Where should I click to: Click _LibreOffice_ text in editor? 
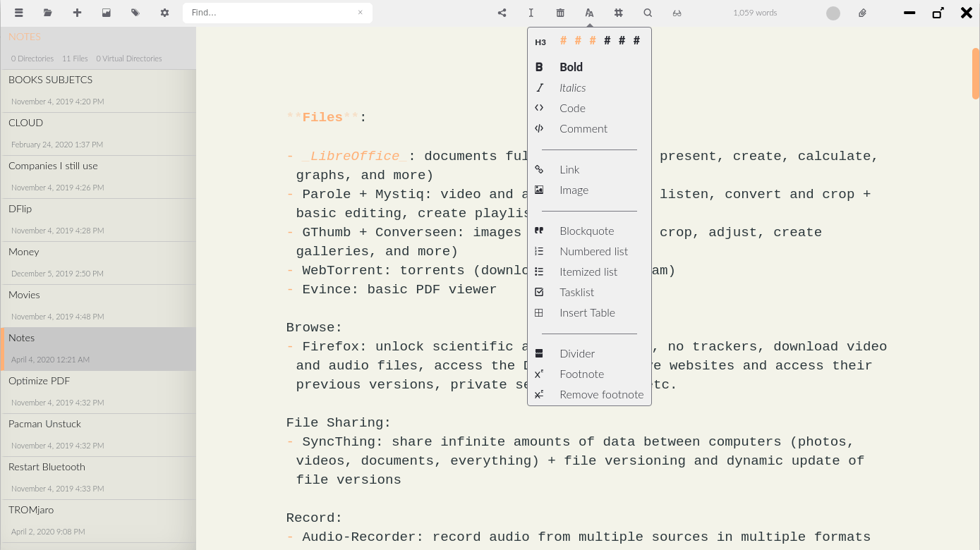click(355, 156)
